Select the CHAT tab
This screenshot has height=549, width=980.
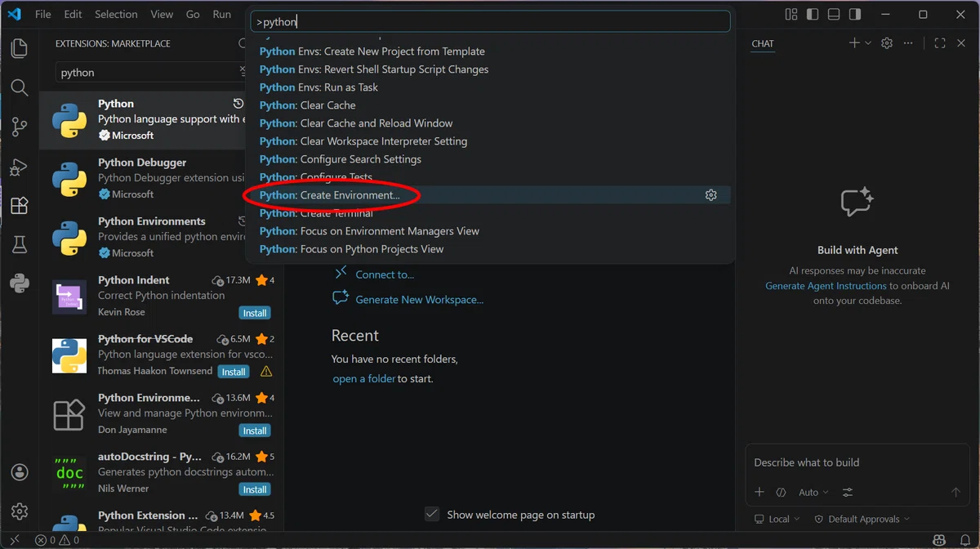763,44
